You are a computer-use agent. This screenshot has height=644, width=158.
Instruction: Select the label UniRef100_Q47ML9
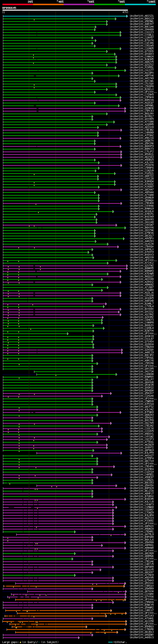pyautogui.click(x=142, y=534)
